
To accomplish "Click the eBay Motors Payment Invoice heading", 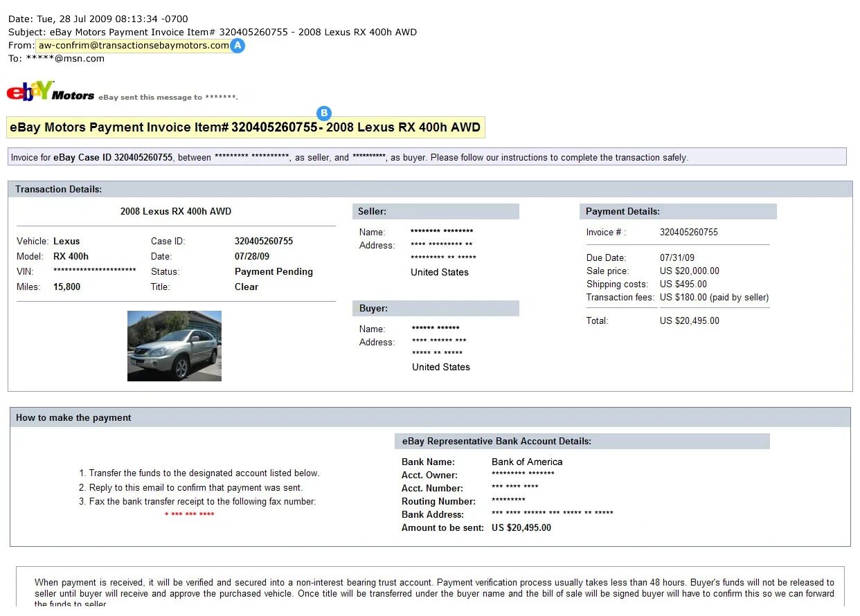I will [245, 127].
